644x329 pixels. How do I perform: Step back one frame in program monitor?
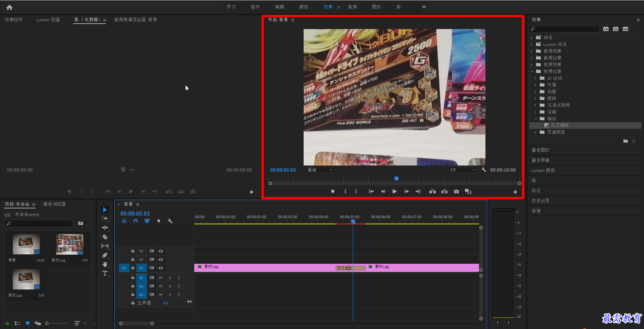click(383, 192)
